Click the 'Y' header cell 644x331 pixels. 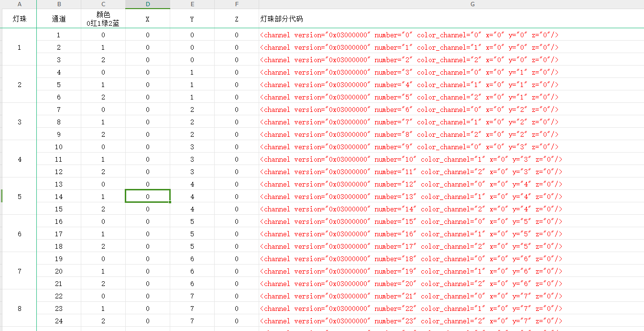coord(192,19)
